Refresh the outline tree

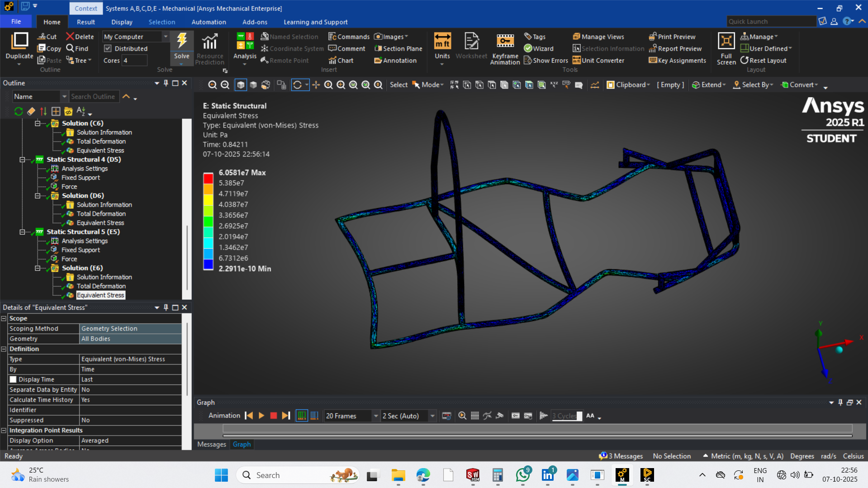coord(19,111)
